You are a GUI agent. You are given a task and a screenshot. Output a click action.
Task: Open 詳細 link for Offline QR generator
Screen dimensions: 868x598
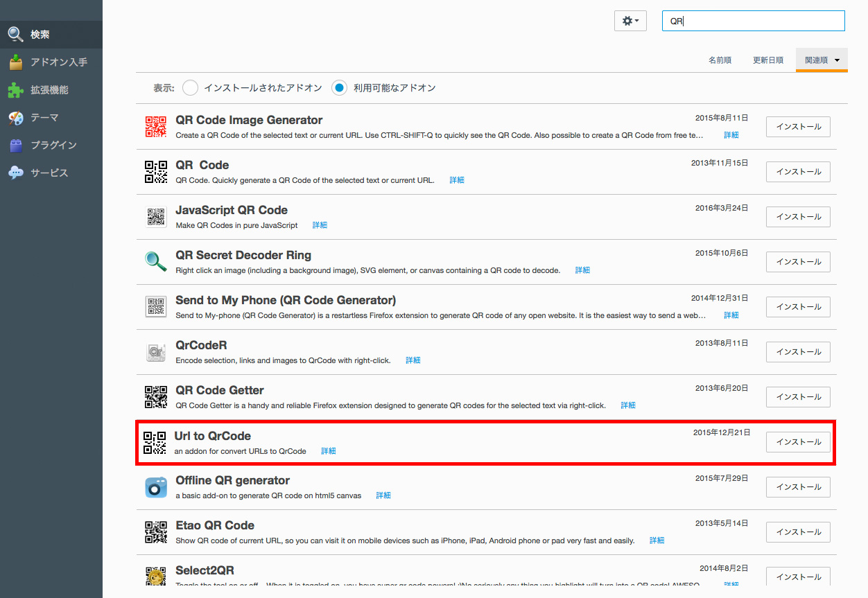[383, 495]
